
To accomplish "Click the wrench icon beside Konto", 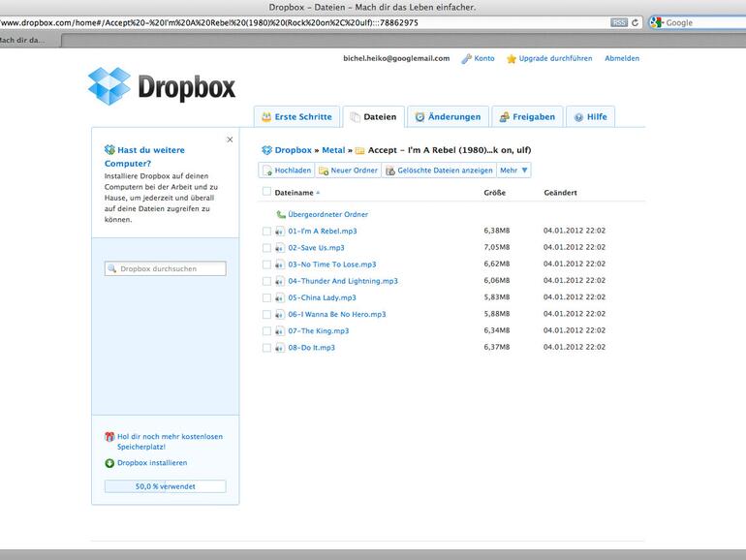I will (x=466, y=58).
